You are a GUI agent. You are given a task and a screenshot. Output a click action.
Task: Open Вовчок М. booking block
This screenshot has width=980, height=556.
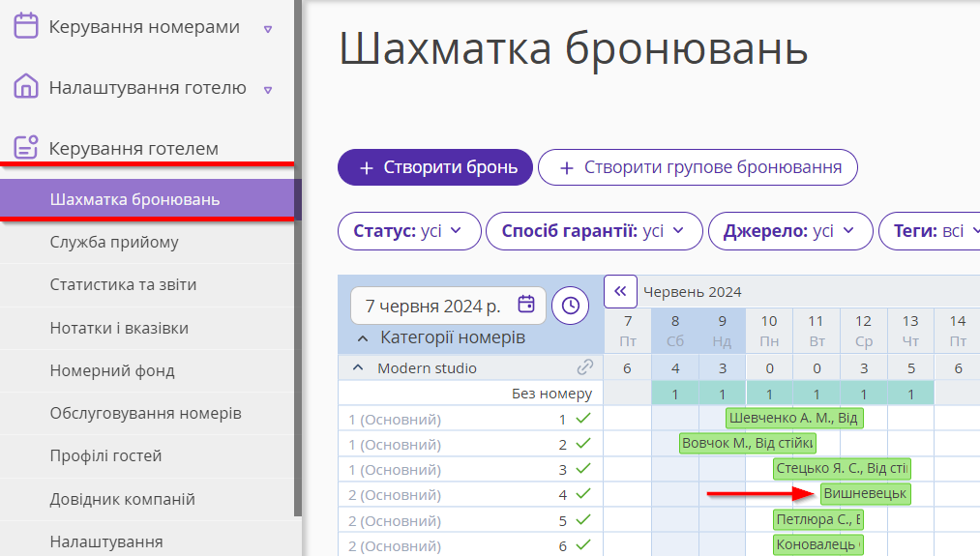[x=748, y=443]
